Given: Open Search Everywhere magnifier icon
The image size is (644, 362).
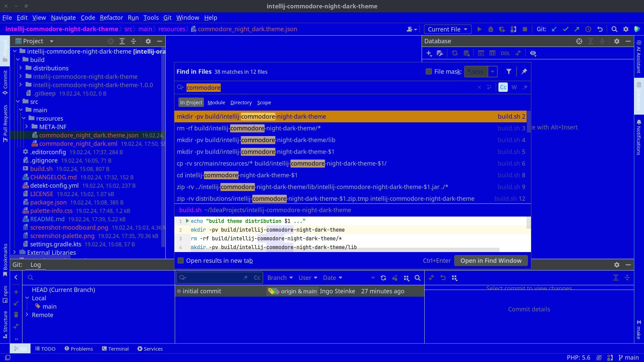Looking at the screenshot, I should (x=614, y=29).
